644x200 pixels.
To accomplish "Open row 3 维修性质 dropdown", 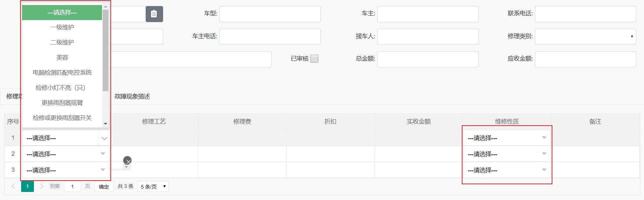I will 507,170.
